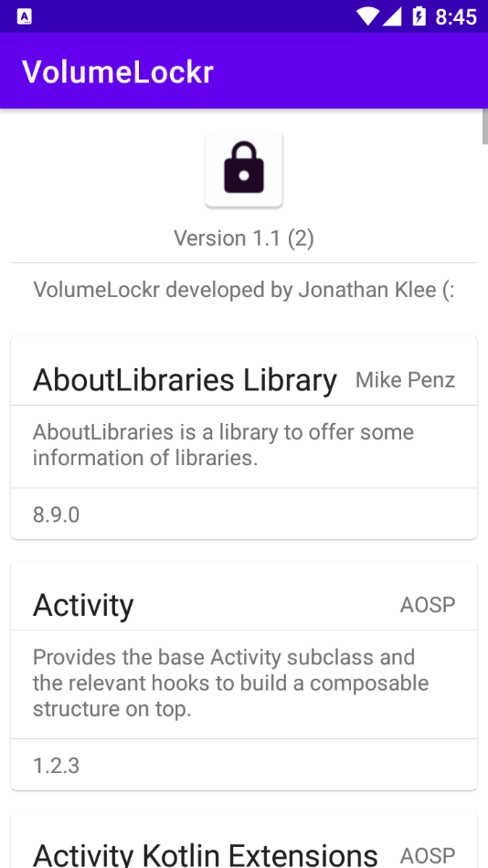
Task: Tap the cellular signal strength icon
Action: [392, 16]
